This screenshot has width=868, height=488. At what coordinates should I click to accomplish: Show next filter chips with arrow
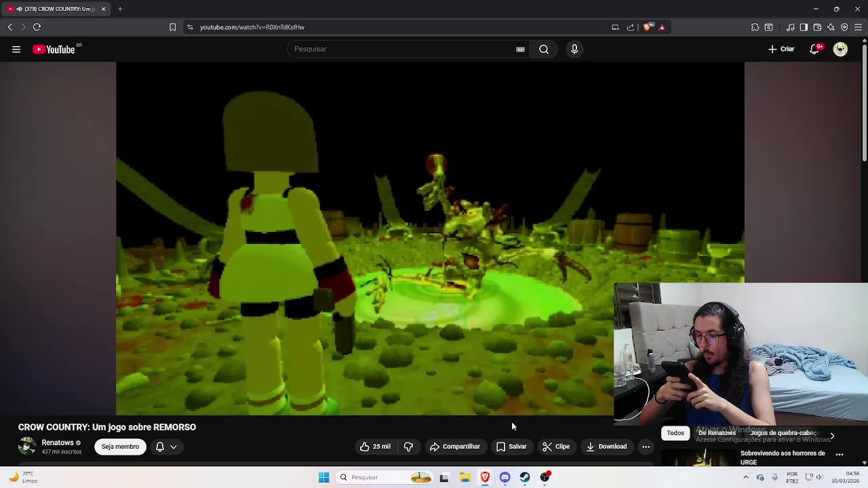click(x=832, y=436)
